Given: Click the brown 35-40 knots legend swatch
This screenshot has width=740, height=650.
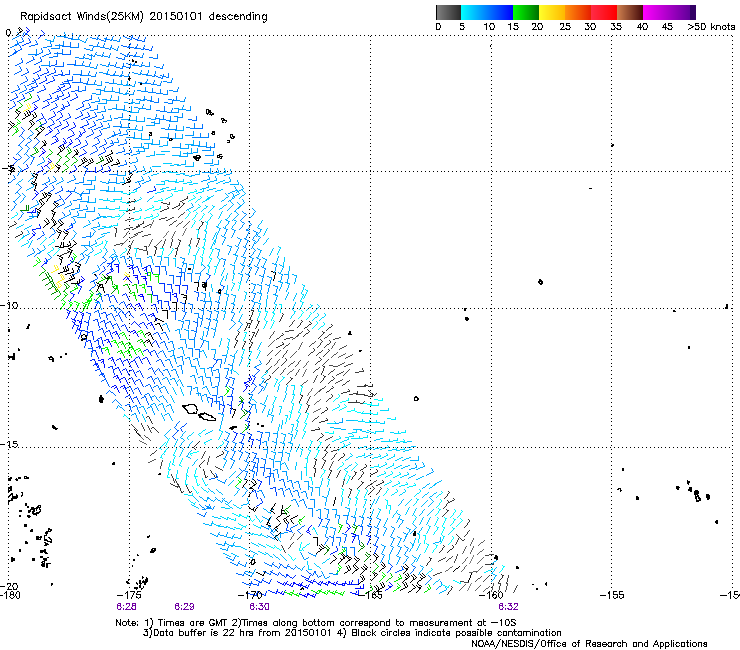Looking at the screenshot, I should coord(630,12).
